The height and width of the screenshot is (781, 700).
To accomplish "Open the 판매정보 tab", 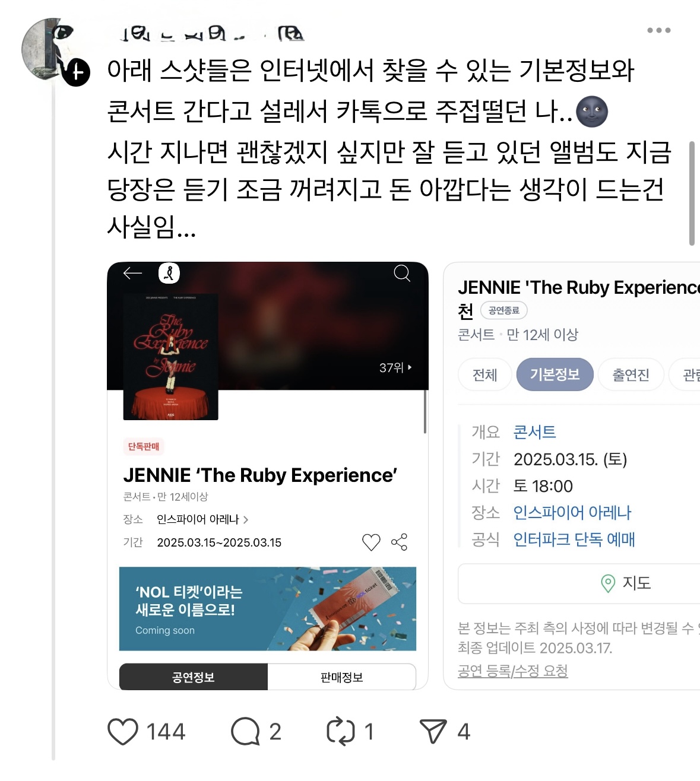I will [x=341, y=677].
